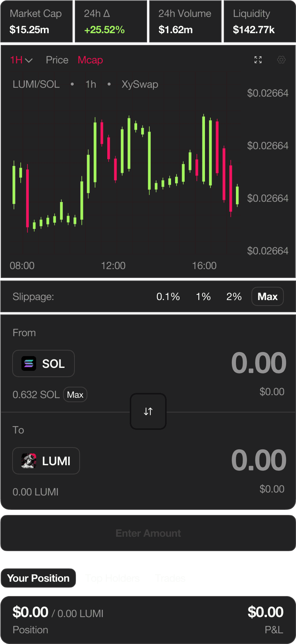The width and height of the screenshot is (296, 644).
Task: Click Max next to SOL balance
Action: [x=75, y=395]
